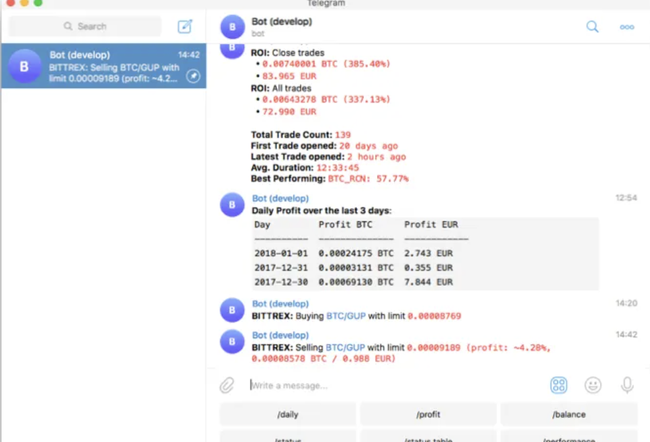Open the three-dots chat options menu

(627, 27)
